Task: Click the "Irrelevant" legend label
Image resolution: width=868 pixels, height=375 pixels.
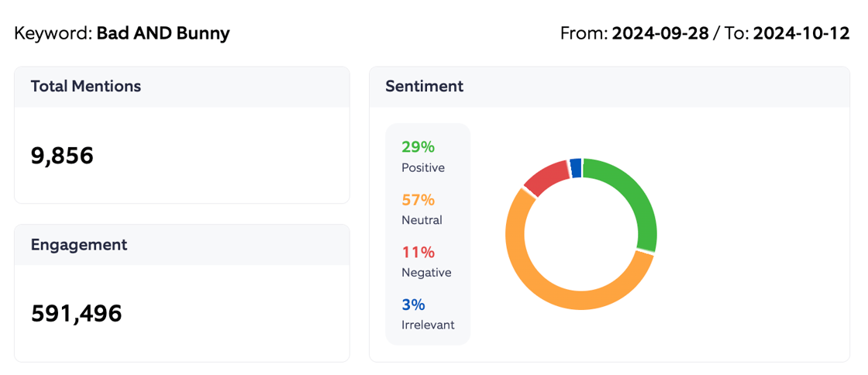Action: tap(428, 325)
